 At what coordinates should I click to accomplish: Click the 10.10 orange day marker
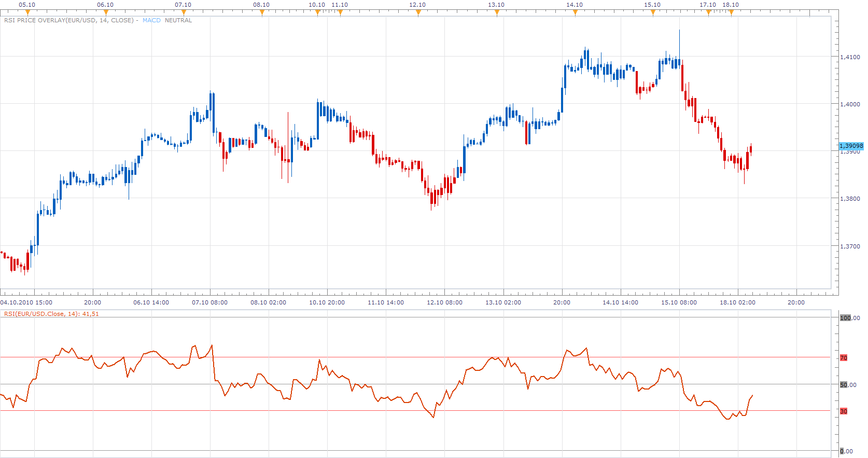(x=317, y=12)
